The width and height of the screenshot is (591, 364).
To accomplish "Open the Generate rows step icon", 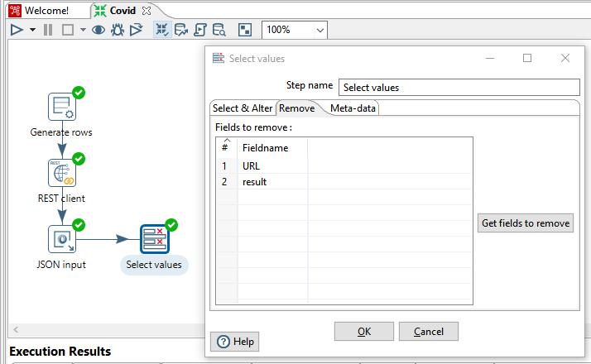I will [62, 107].
